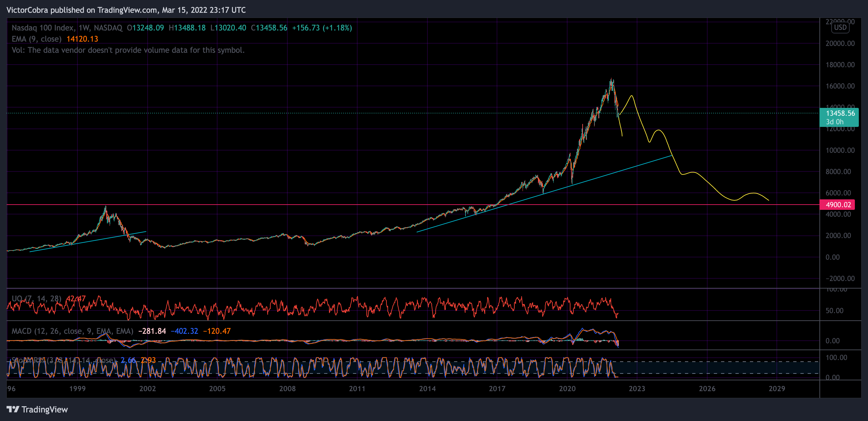Click the 1999 label on time axis
This screenshot has width=868, height=421.
pyautogui.click(x=77, y=389)
